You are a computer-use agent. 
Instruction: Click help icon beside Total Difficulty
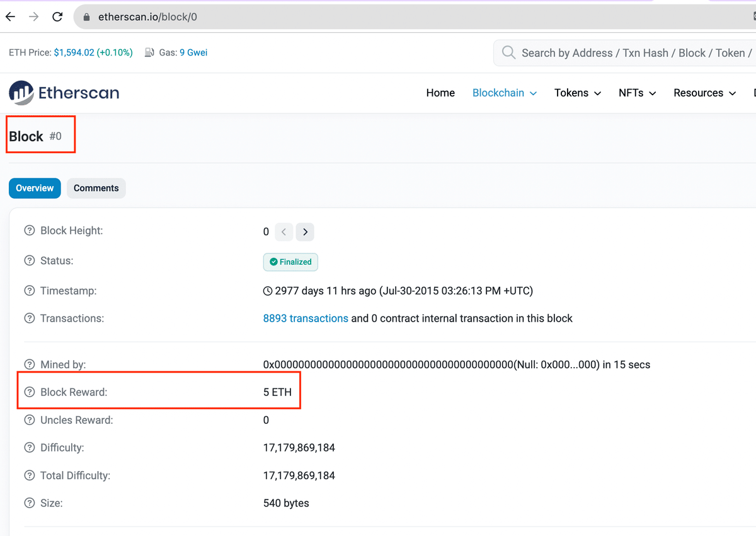point(29,475)
